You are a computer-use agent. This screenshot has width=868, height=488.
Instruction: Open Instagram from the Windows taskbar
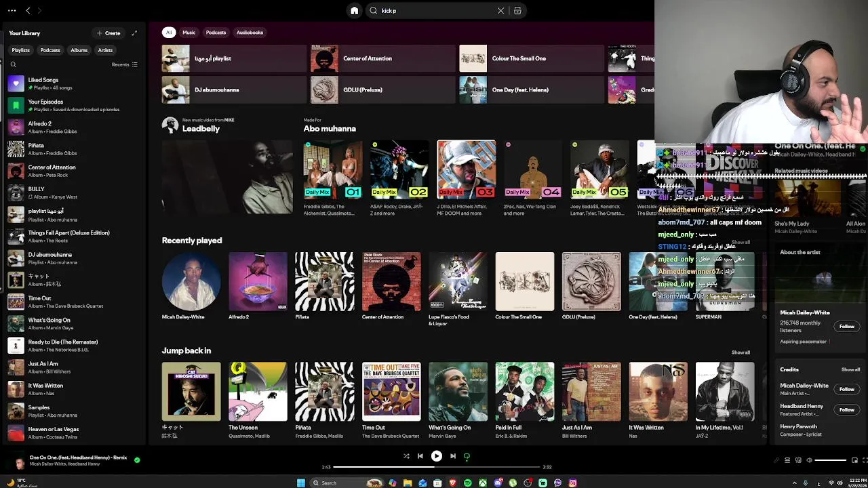point(572,483)
